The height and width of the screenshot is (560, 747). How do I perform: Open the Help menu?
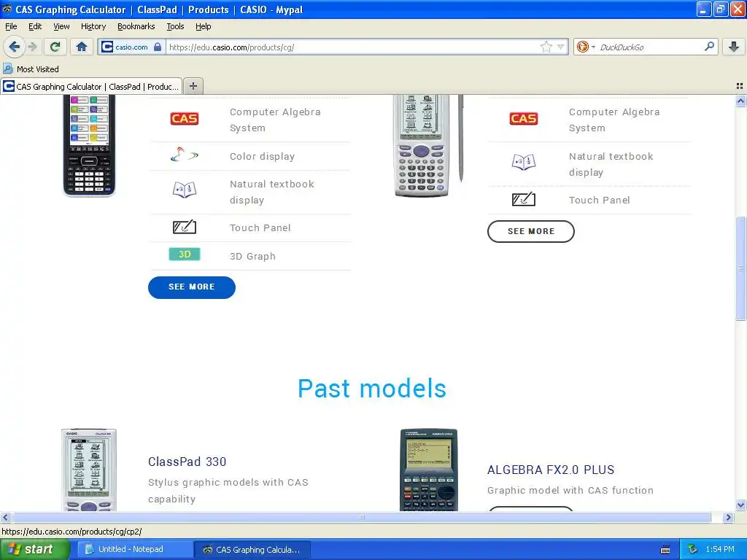[203, 26]
